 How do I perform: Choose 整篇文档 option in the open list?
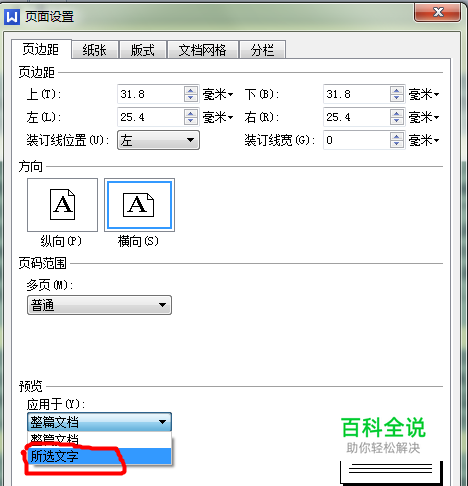click(99, 440)
